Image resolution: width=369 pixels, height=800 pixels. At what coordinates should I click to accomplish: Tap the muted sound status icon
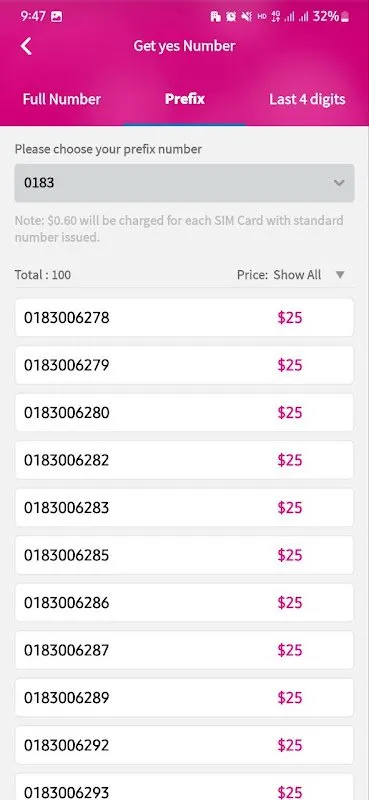point(247,17)
